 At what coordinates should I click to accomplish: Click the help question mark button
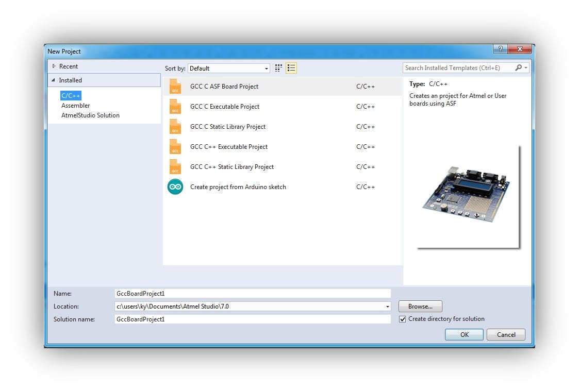[500, 49]
